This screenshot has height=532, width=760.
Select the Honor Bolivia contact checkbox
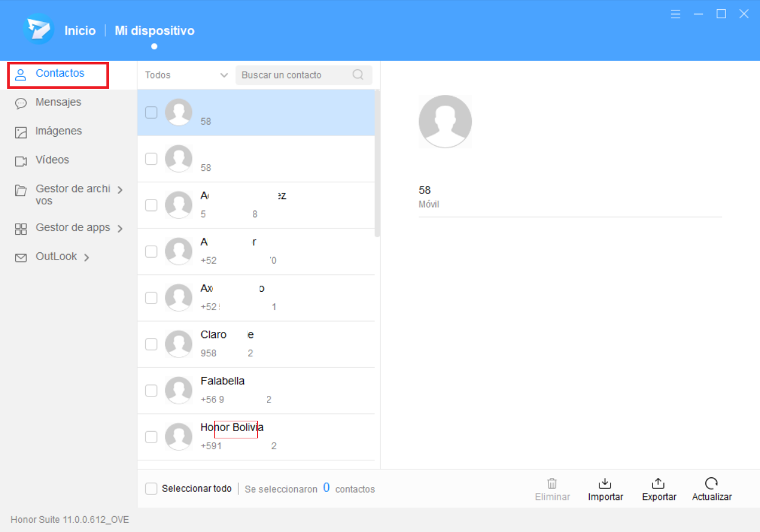tap(151, 437)
